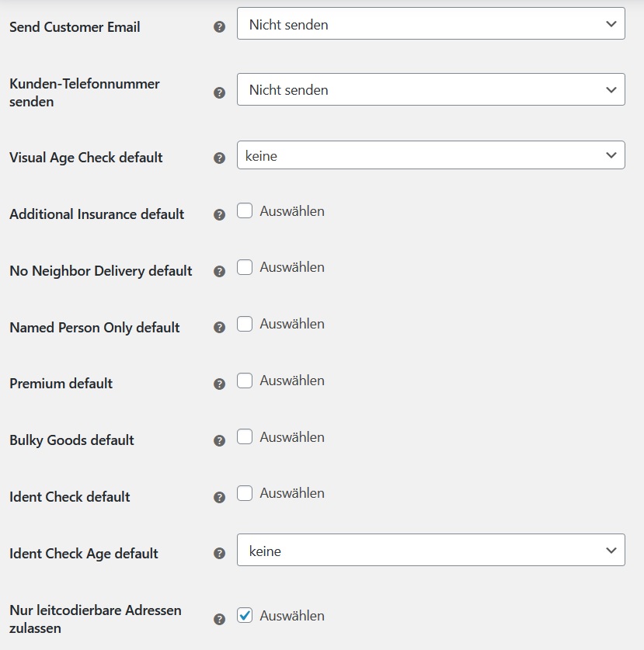Show help tooltip for Visual Age Check default
Viewport: 644px width, 650px height.
pyautogui.click(x=219, y=158)
